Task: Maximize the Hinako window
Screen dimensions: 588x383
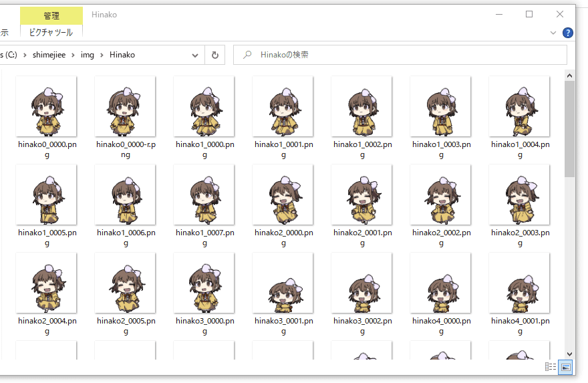Action: pyautogui.click(x=529, y=14)
